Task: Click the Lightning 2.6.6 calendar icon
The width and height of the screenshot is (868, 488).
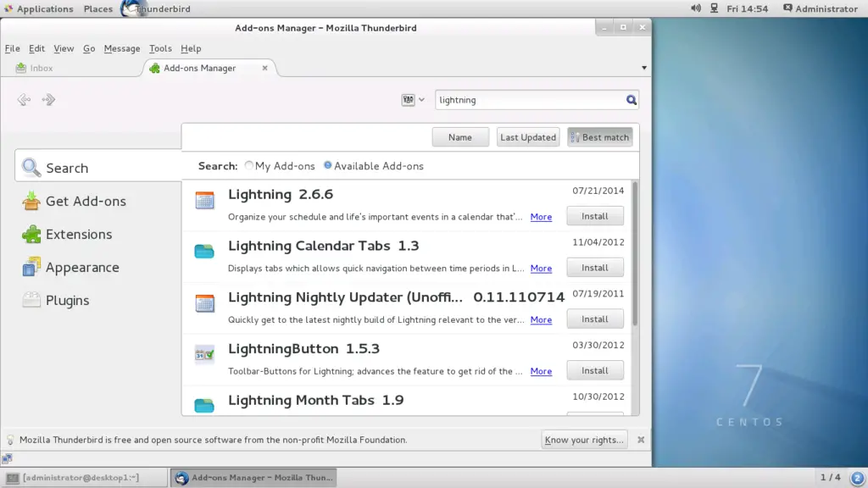Action: (204, 200)
